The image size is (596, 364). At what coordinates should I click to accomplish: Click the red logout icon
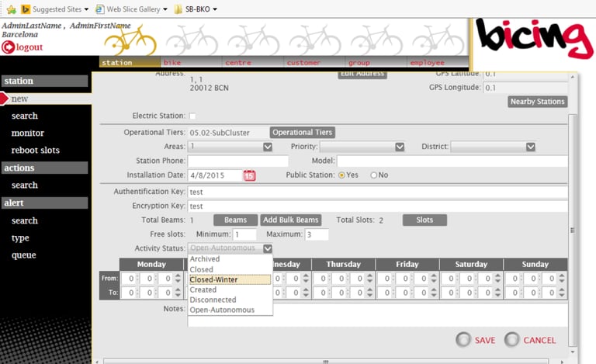tap(8, 47)
